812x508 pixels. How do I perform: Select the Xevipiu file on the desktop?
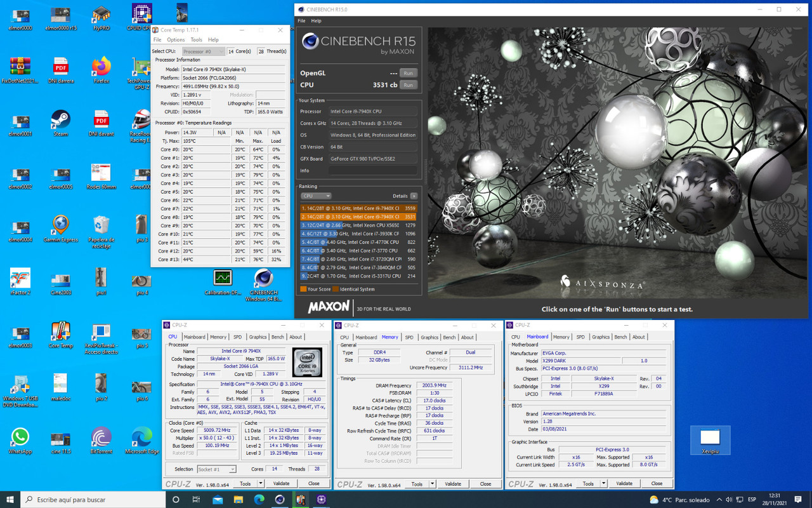pos(710,440)
